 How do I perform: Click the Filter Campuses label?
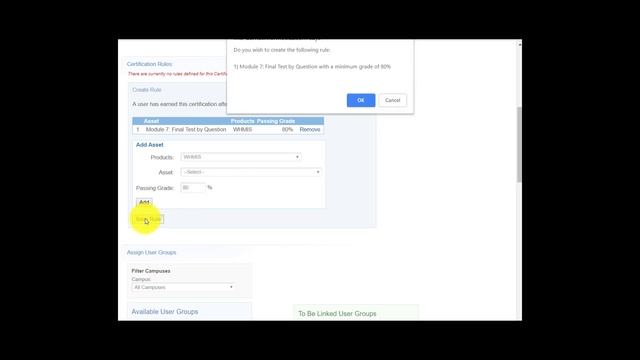coord(151,271)
